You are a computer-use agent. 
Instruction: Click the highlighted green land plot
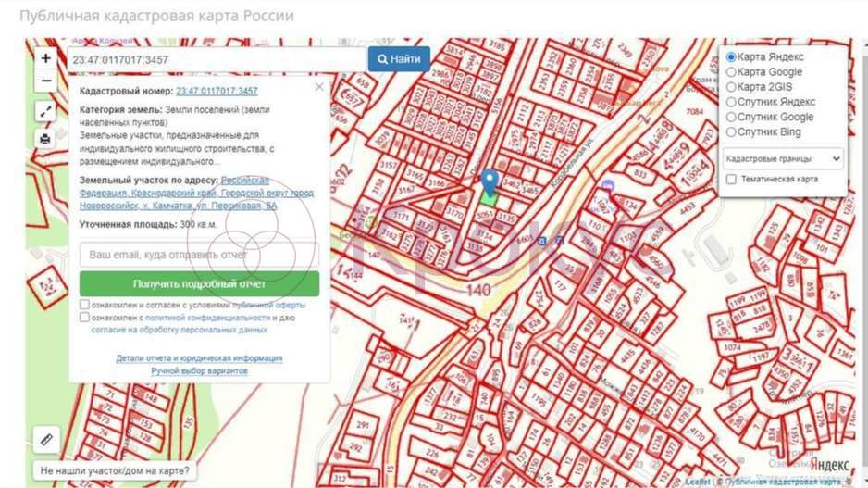pos(490,199)
